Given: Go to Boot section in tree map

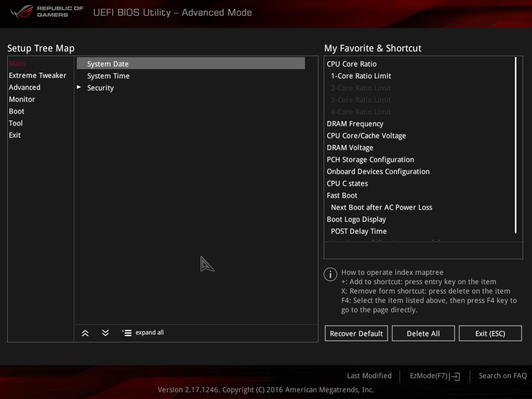Looking at the screenshot, I should [x=16, y=111].
